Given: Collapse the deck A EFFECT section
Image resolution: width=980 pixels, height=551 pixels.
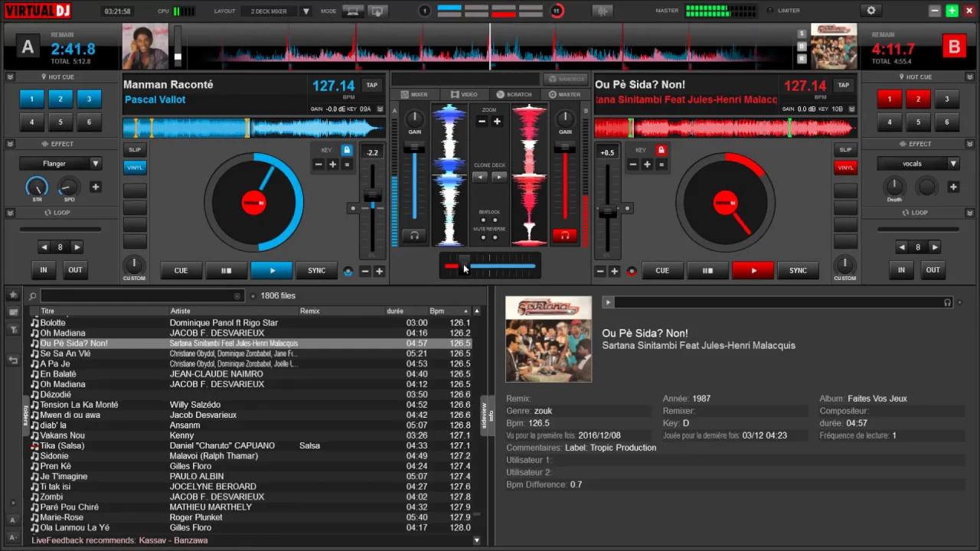Looking at the screenshot, I should (x=11, y=143).
